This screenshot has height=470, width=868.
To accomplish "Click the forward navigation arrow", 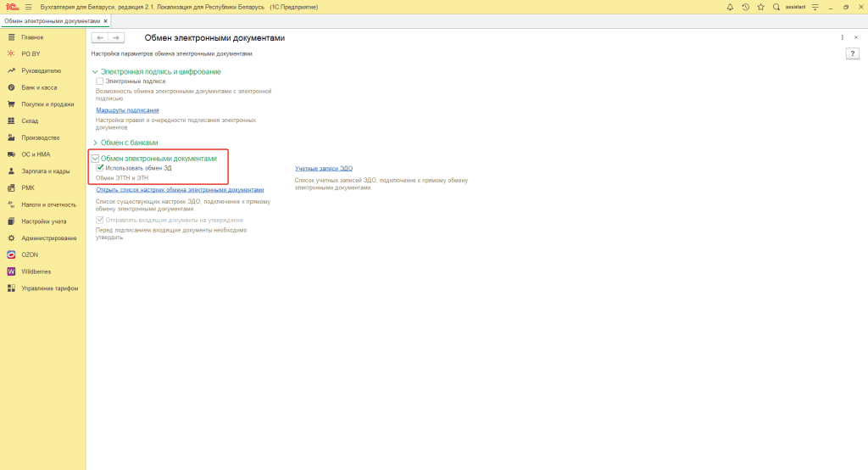I will [x=116, y=38].
